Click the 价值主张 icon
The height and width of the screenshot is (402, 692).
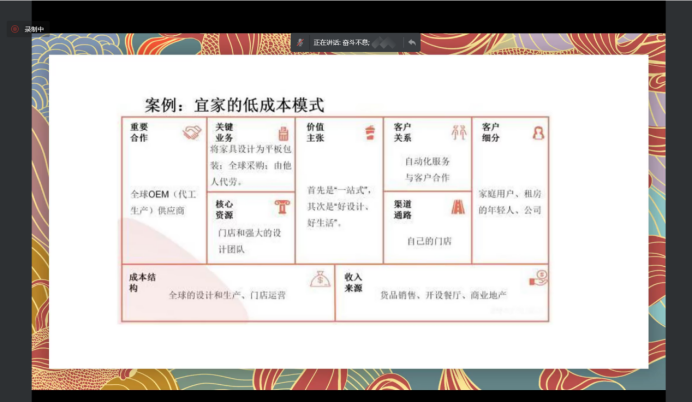[368, 131]
